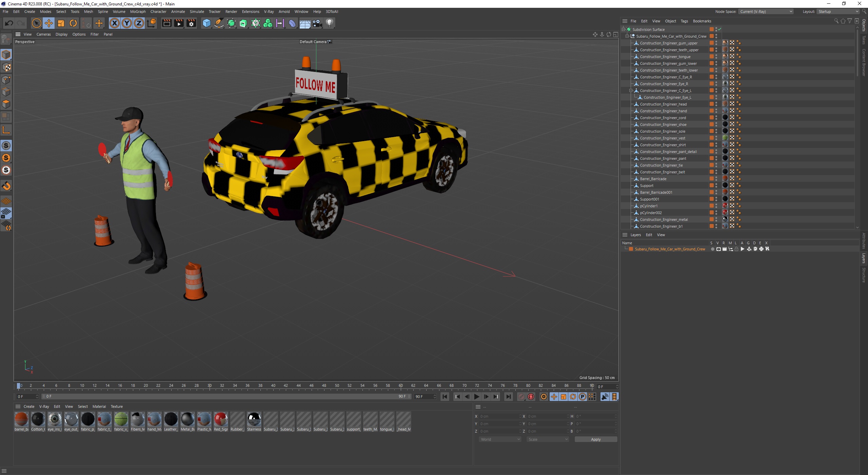Activate the Scale tool
This screenshot has height=475, width=868.
[x=61, y=23]
